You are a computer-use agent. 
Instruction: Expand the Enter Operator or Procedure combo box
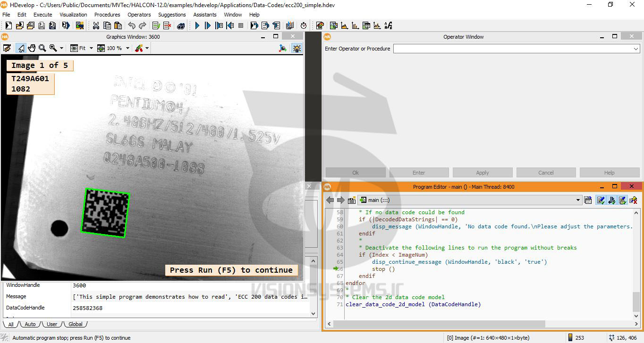click(x=636, y=49)
